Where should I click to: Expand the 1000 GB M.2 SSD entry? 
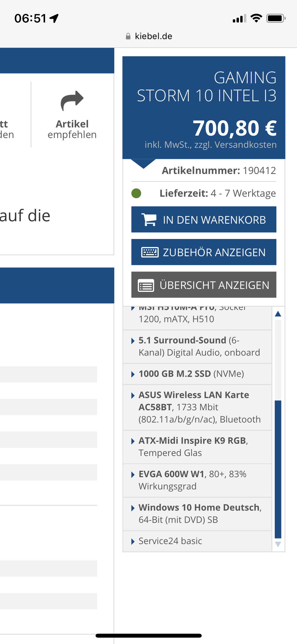click(x=197, y=374)
